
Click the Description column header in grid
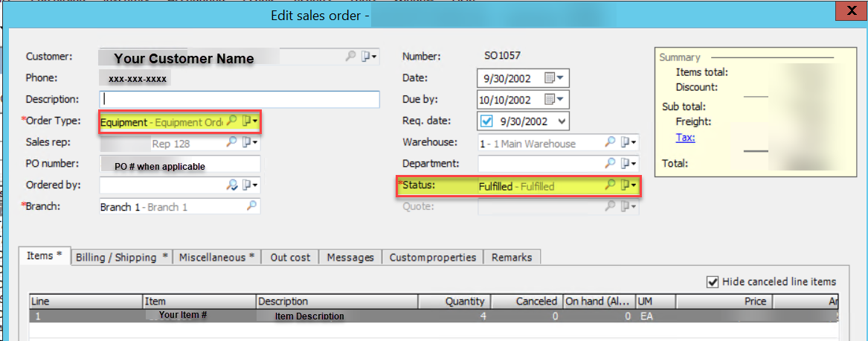(x=337, y=301)
